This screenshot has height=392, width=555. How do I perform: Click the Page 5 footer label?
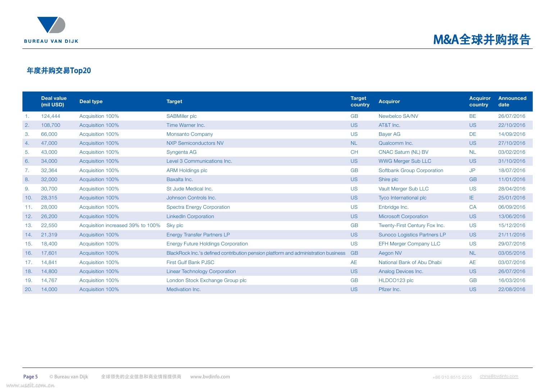click(x=31, y=377)
